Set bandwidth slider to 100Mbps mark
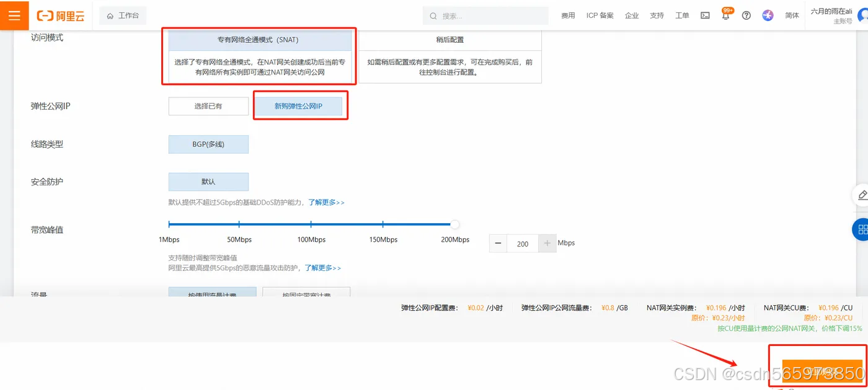868x390 pixels. click(x=311, y=224)
